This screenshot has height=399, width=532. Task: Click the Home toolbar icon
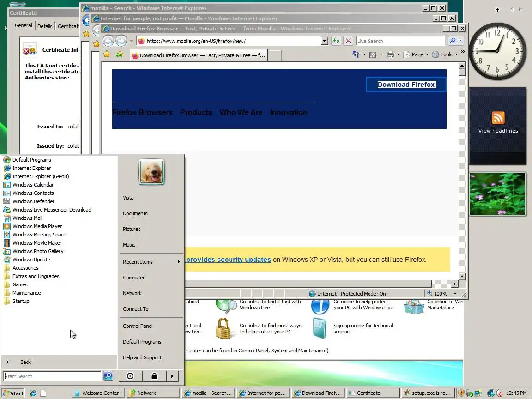click(x=356, y=54)
